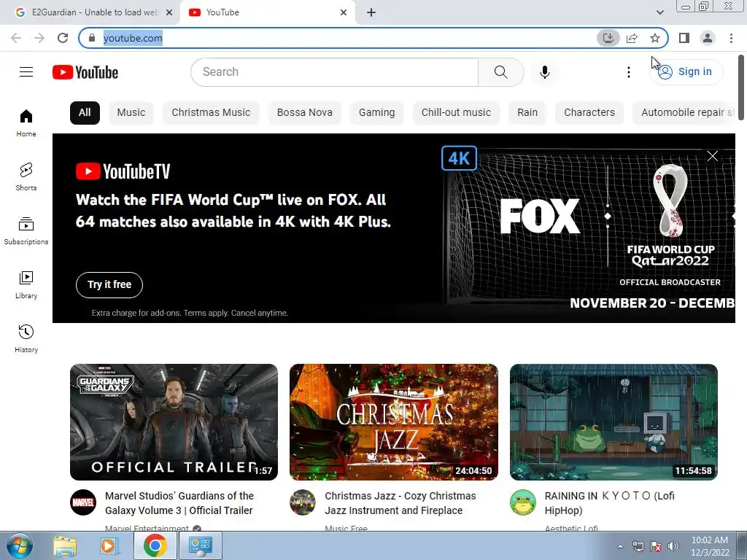This screenshot has width=747, height=560.
Task: Open Guardians of the Galaxy trailer thumbnail
Action: coord(174,422)
